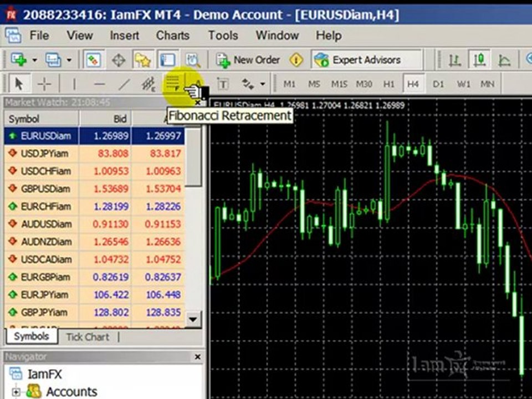Open the Arrows objects dropdown arrow
This screenshot has height=399, width=532.
click(x=263, y=84)
